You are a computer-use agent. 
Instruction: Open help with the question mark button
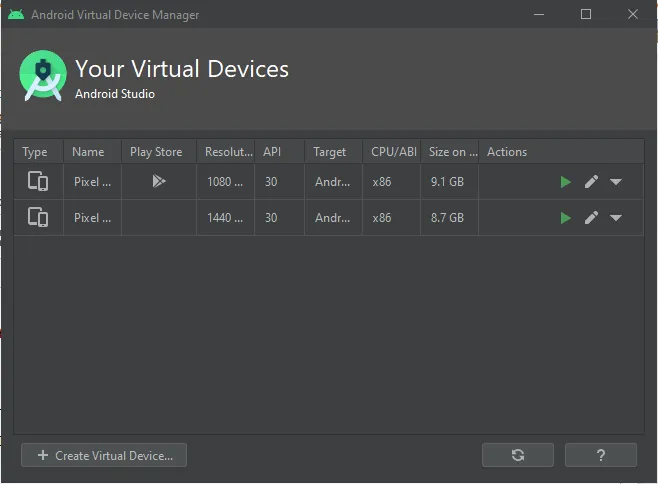[x=600, y=455]
